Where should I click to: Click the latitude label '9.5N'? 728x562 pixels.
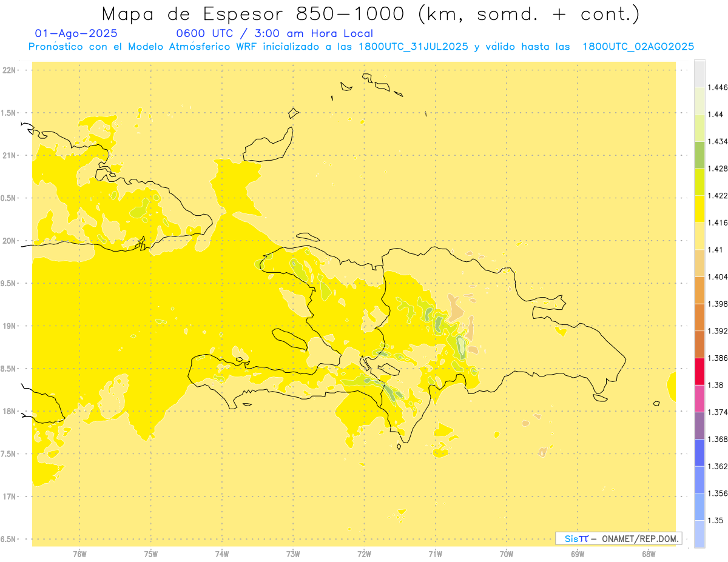pyautogui.click(x=9, y=284)
